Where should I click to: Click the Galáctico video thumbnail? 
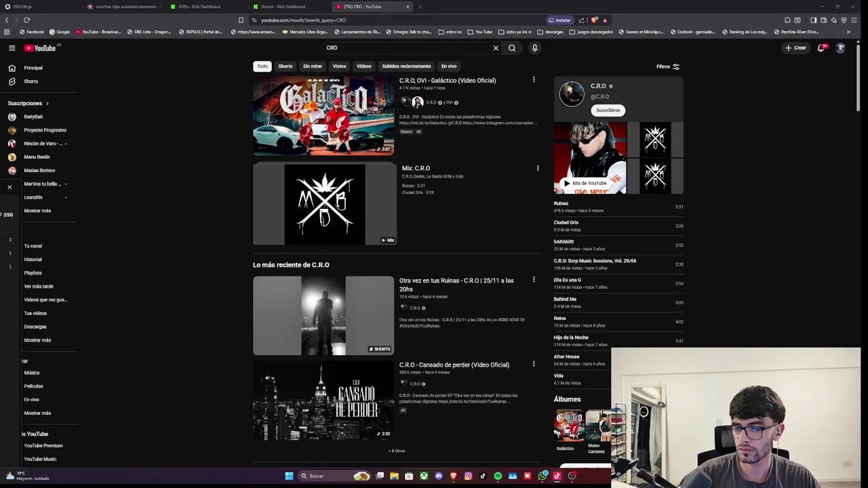tap(323, 115)
